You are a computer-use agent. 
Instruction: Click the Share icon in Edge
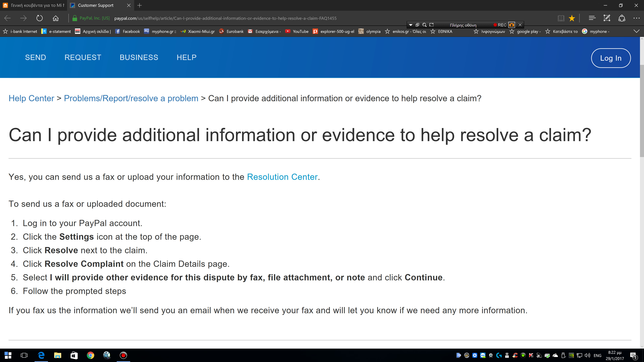(622, 18)
